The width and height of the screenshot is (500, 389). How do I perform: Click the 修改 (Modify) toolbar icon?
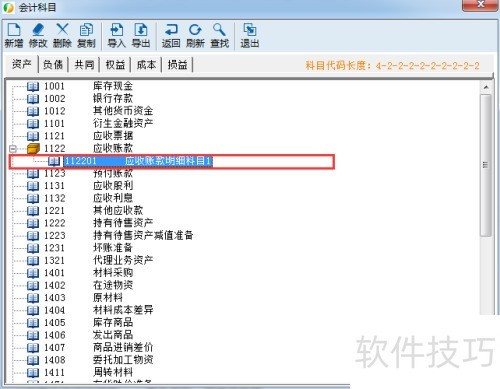click(38, 35)
